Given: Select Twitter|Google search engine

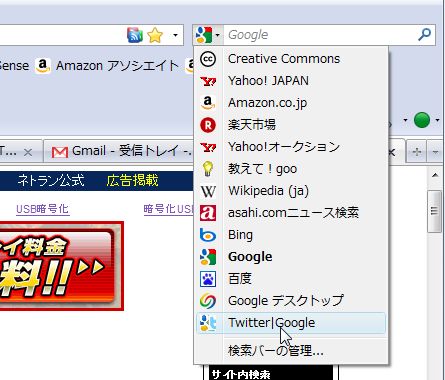Looking at the screenshot, I should pos(291,323).
